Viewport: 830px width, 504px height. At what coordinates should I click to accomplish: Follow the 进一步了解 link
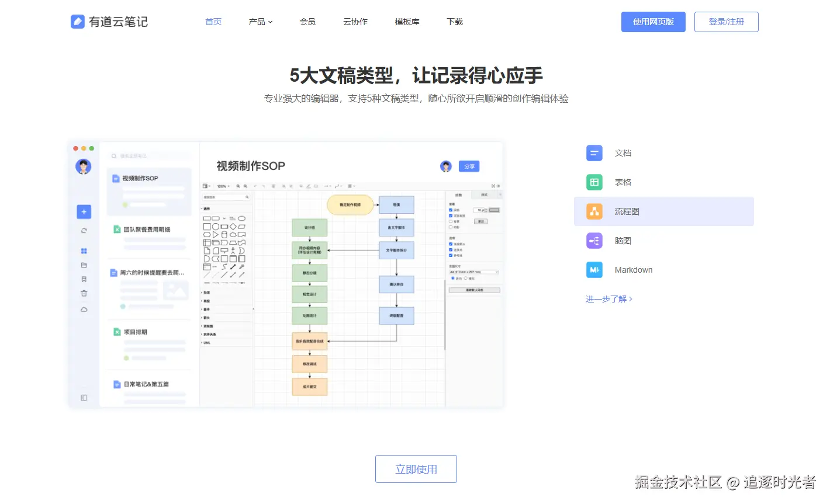pyautogui.click(x=609, y=299)
